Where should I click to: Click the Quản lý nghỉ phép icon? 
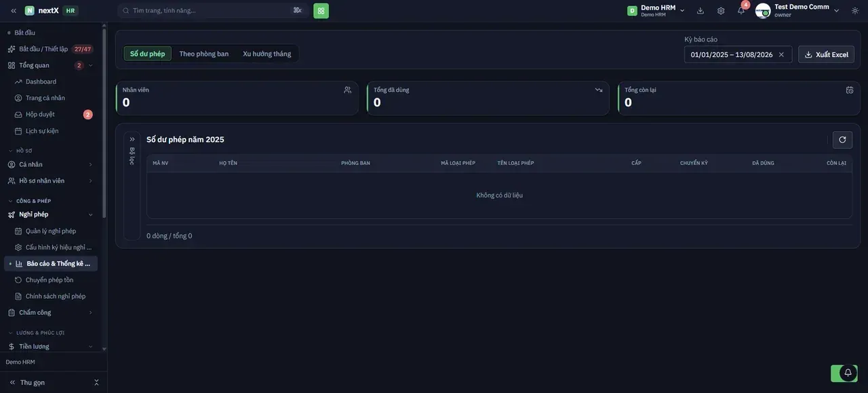pos(18,231)
